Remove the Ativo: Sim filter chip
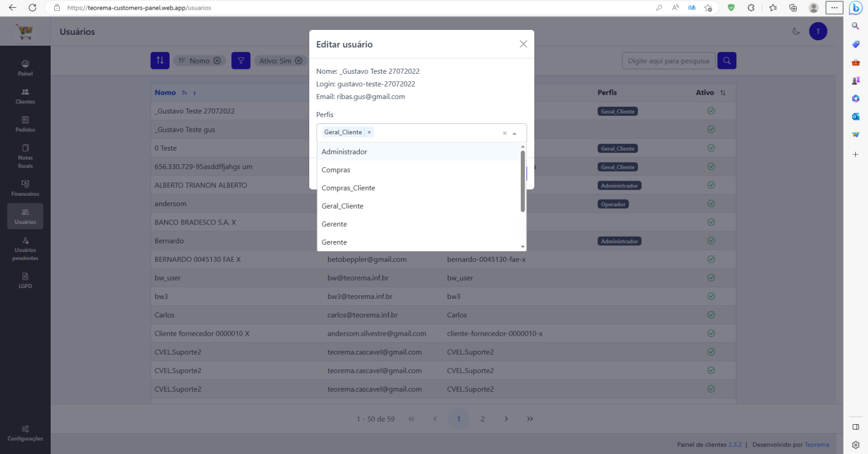This screenshot has height=454, width=868. tap(299, 61)
